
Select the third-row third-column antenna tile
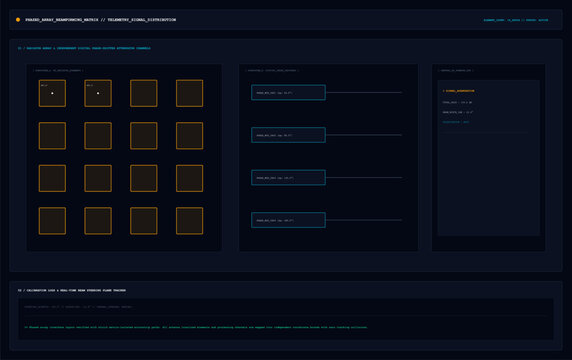[x=144, y=178]
